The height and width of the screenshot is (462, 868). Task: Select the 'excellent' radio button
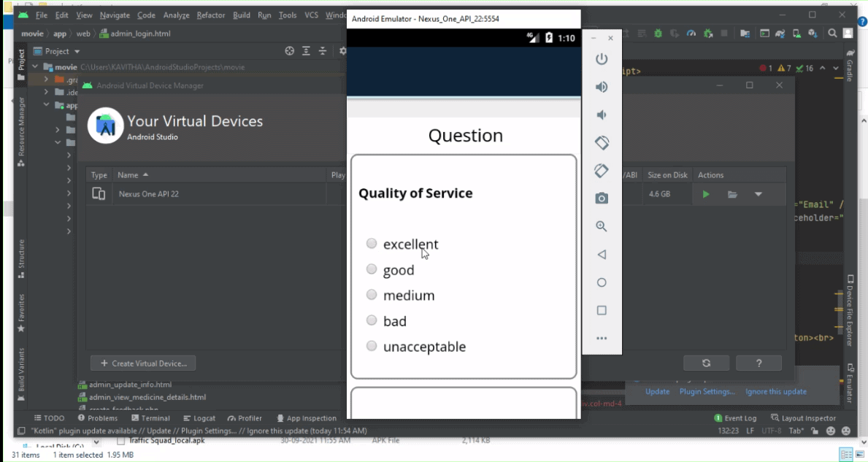point(372,244)
